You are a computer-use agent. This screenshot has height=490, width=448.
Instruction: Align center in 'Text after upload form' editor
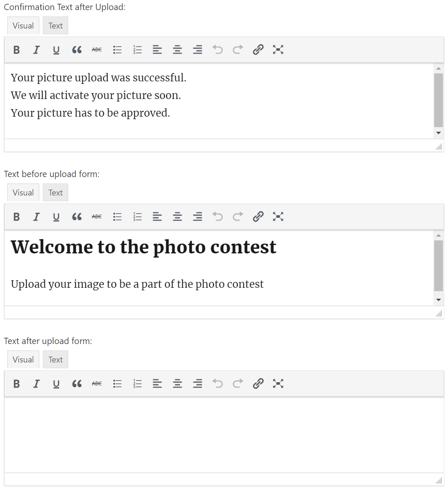click(x=177, y=383)
